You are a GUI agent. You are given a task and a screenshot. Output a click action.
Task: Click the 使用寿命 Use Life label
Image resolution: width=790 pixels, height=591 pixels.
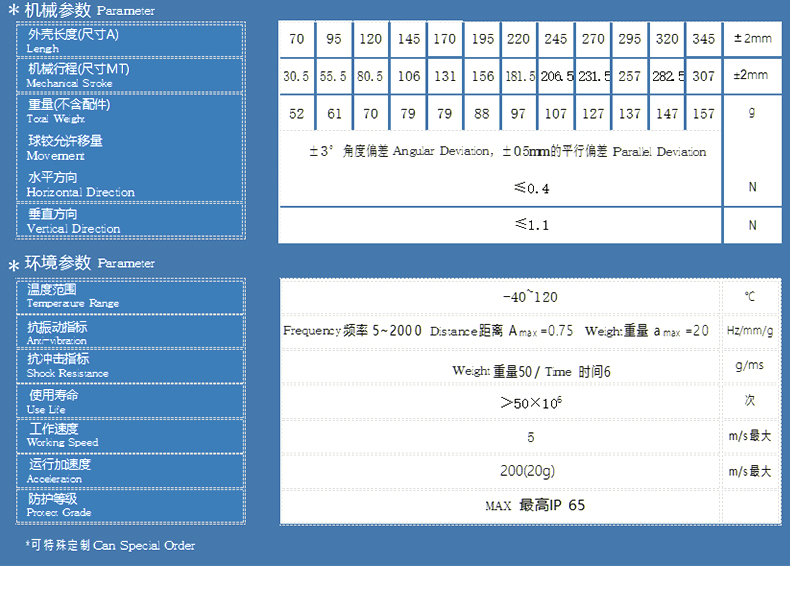pos(52,402)
